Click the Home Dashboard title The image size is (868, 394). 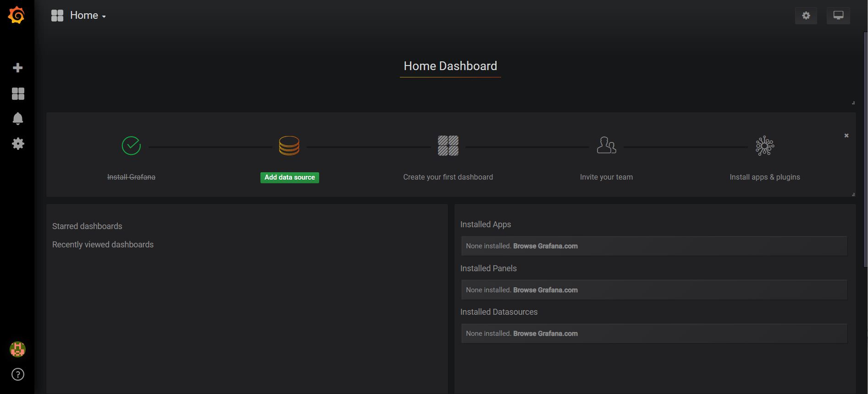450,66
